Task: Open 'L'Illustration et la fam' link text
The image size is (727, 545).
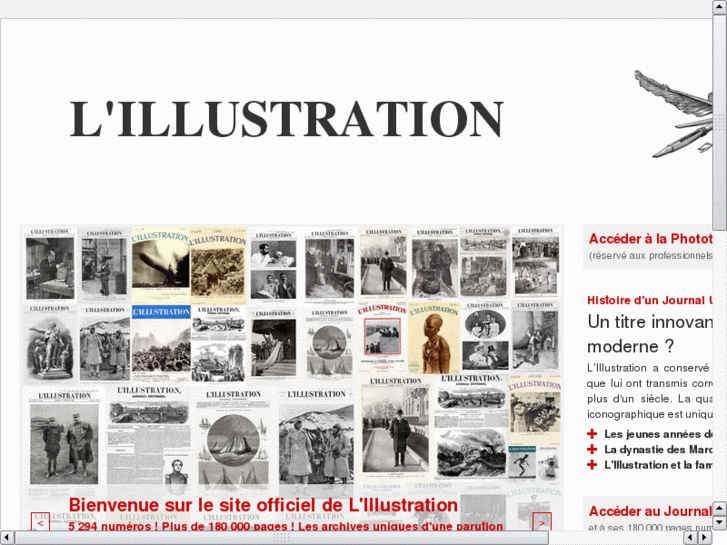Action: tap(658, 465)
